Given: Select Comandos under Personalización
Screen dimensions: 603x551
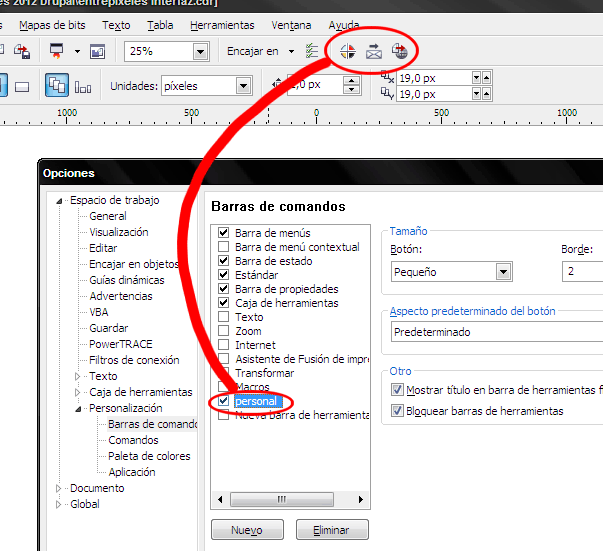Looking at the screenshot, I should click(133, 440).
